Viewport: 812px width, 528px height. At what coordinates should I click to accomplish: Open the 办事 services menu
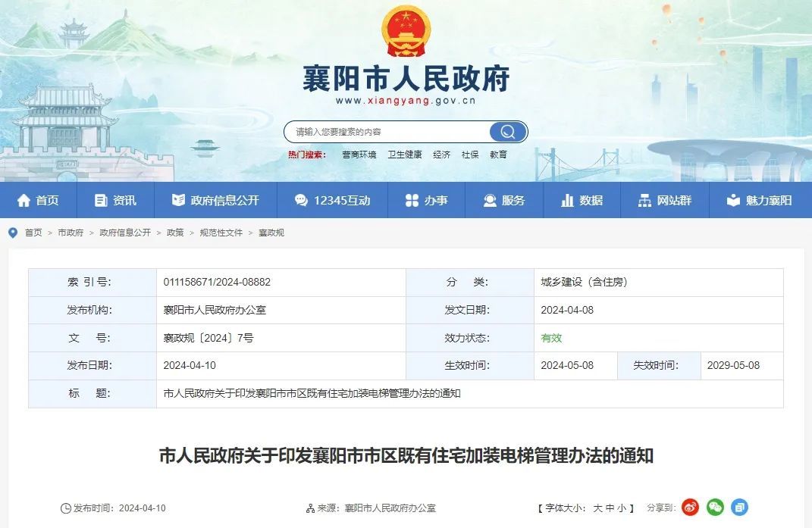(x=426, y=201)
